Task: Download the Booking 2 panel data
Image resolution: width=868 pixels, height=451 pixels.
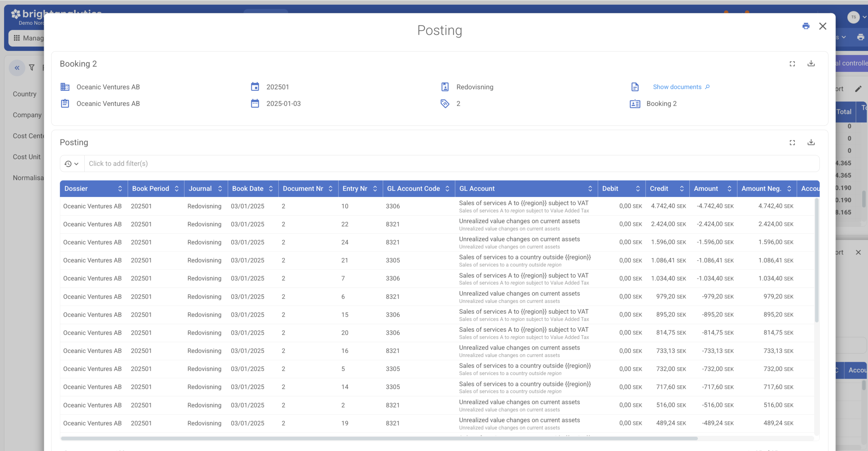Action: click(811, 63)
